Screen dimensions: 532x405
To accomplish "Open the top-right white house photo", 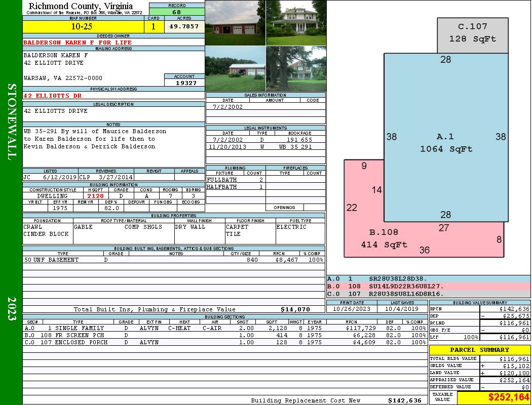I will coord(295,23).
